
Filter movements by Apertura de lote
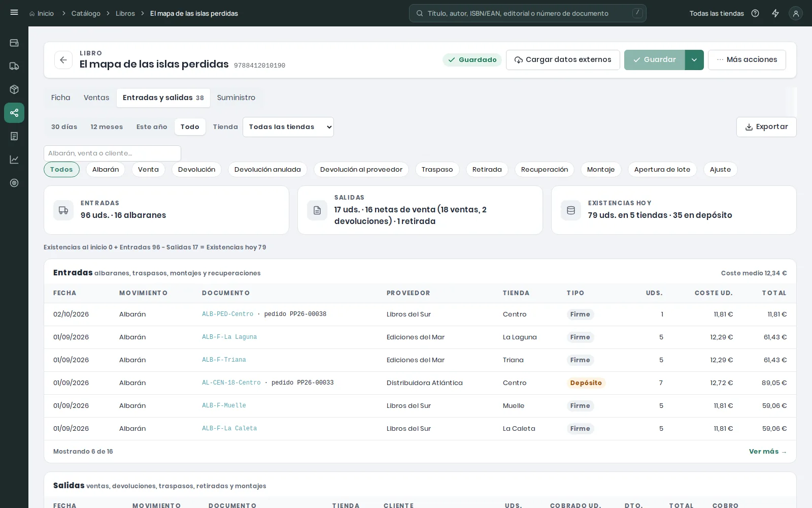(662, 170)
